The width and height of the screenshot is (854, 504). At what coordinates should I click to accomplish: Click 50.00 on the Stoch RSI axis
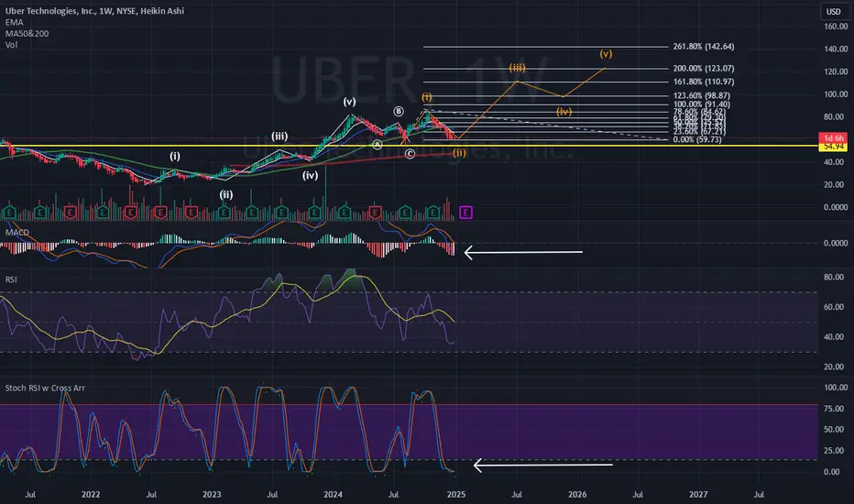pos(836,430)
